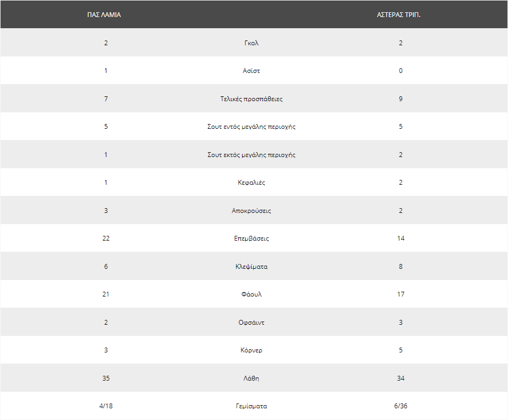Click Σουτ εκτός μεγάλης περιοχής label
Image resolution: width=508 pixels, height=420 pixels.
(252, 155)
